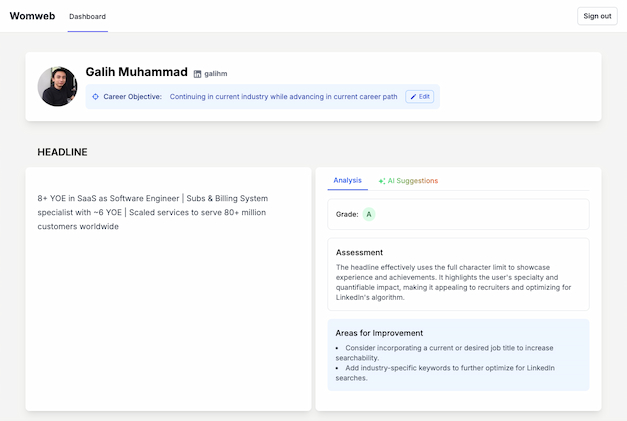Click the career objective description text
This screenshot has width=627, height=421.
pyautogui.click(x=283, y=97)
